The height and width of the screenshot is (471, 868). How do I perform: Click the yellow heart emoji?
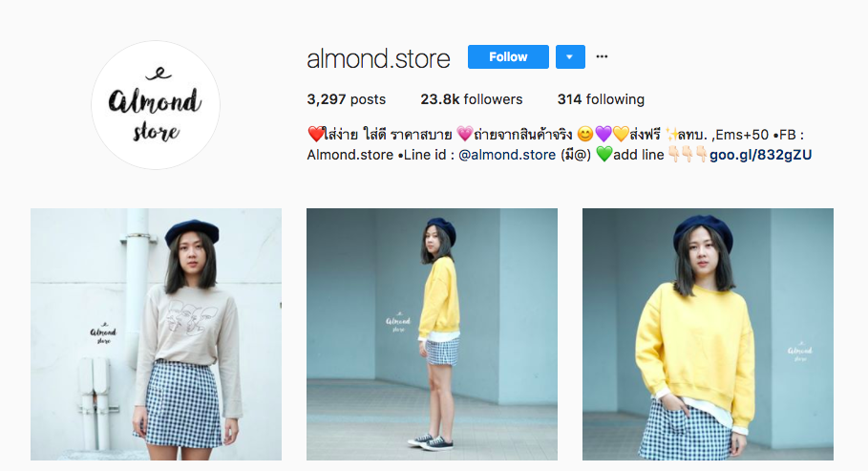[621, 134]
